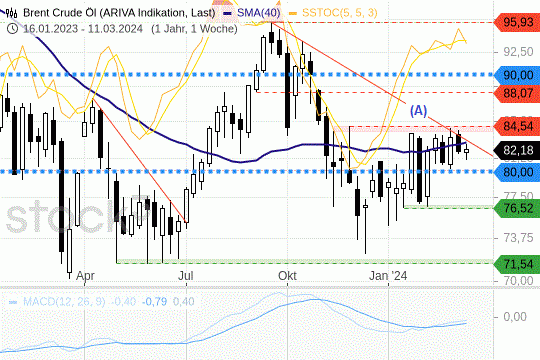Click the MACD legend color marker

tap(13, 302)
